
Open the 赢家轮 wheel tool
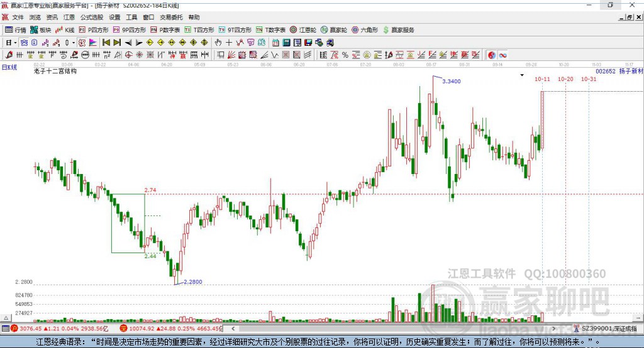coord(334,30)
